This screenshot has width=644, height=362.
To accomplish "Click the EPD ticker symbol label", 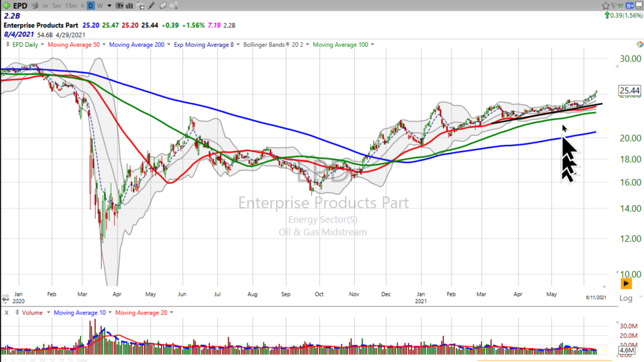I will 20,5.
